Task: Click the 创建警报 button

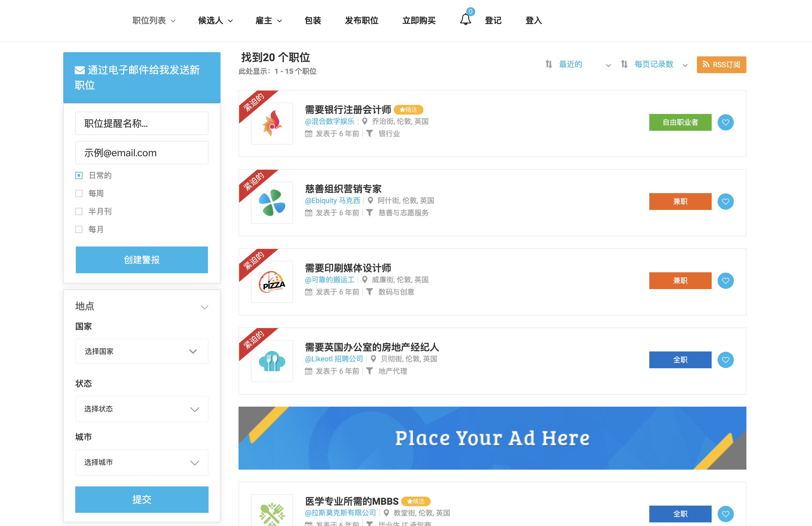Action: point(142,260)
